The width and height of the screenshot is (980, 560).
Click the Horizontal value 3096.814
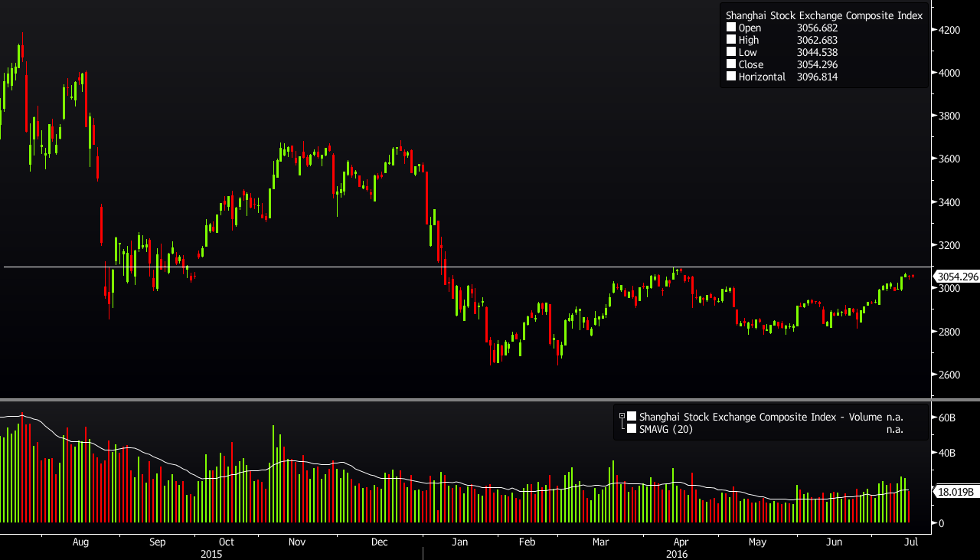click(817, 77)
